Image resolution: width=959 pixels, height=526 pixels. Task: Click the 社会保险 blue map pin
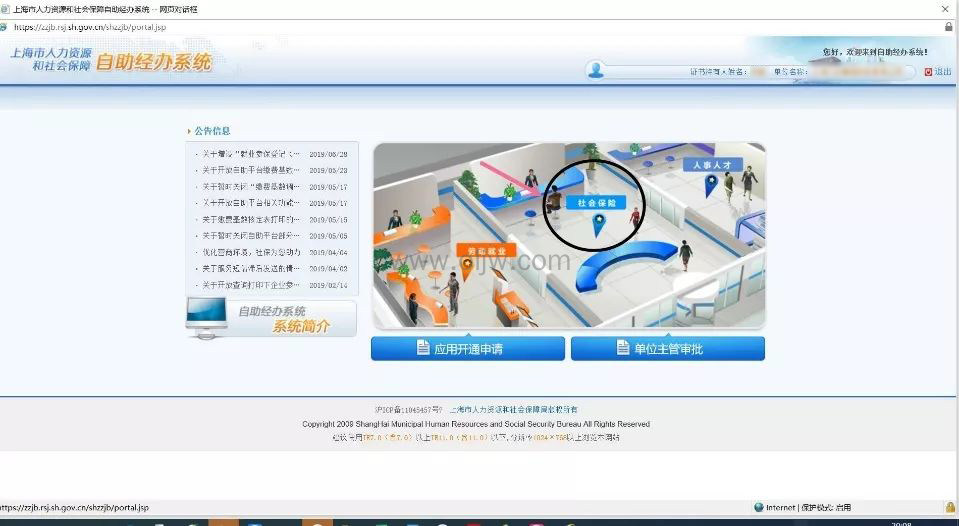click(x=598, y=223)
